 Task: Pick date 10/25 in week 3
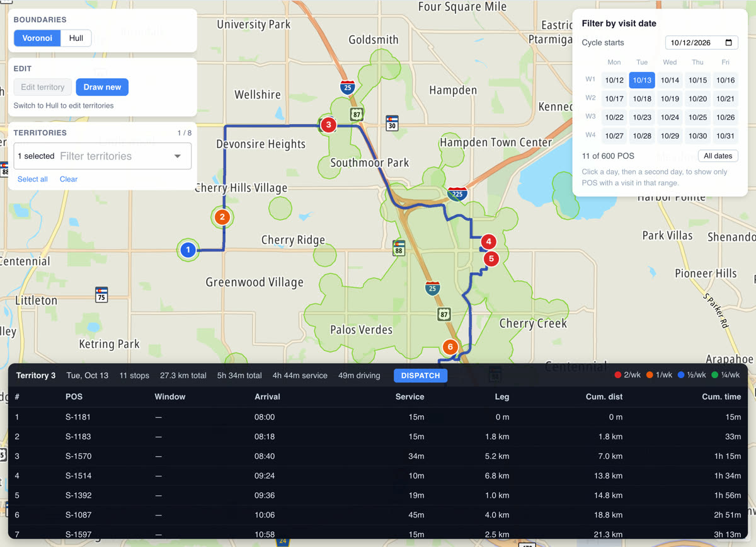(697, 117)
